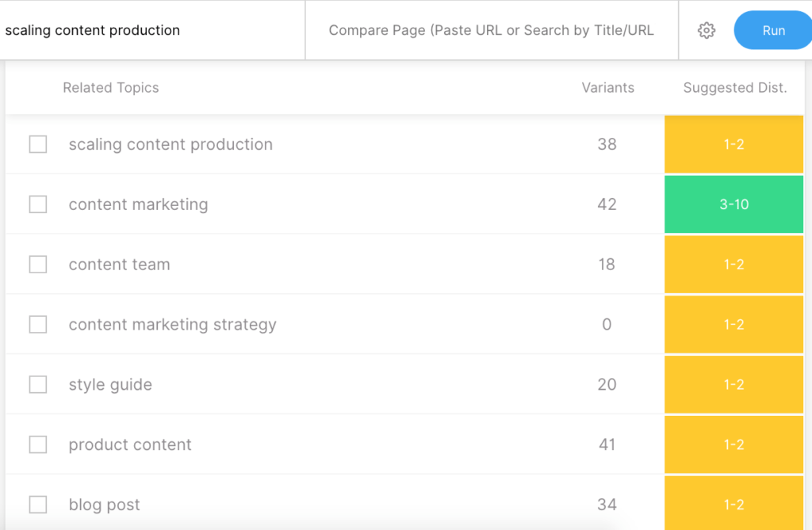Image resolution: width=812 pixels, height=530 pixels.
Task: Click the product content topic label
Action: pyautogui.click(x=130, y=445)
